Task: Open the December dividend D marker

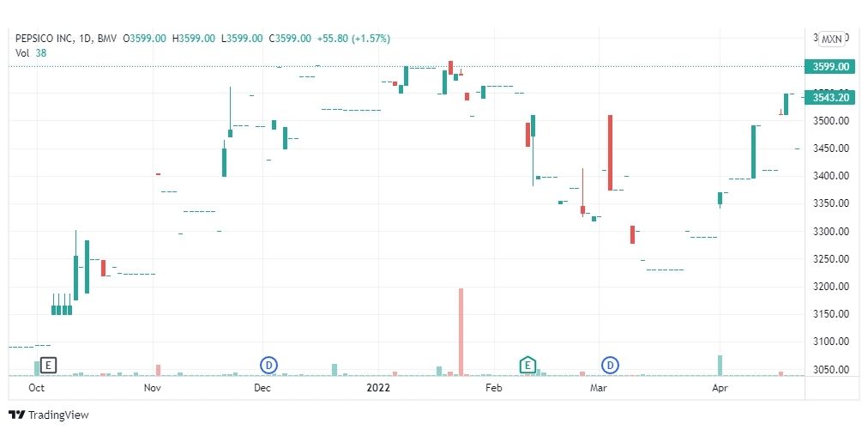Action: [x=269, y=365]
